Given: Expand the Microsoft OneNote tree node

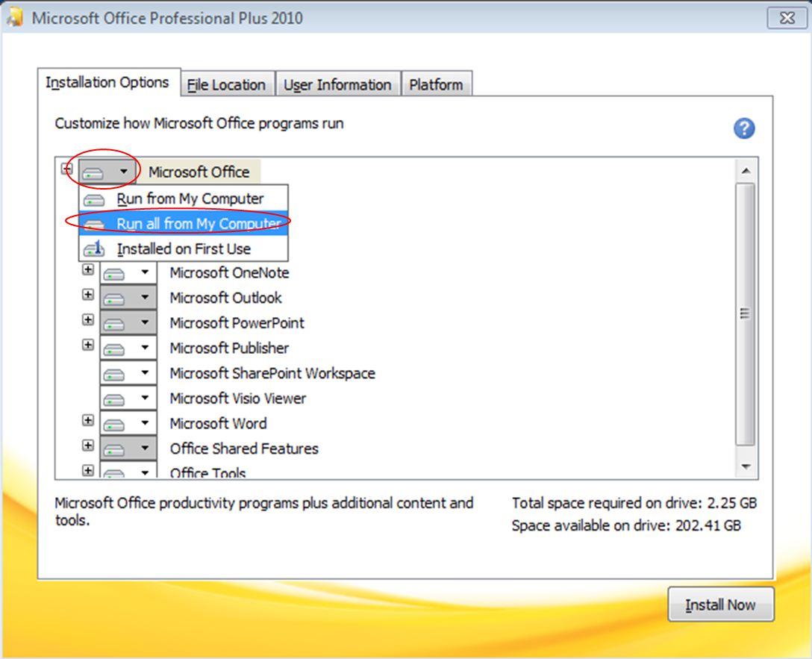Looking at the screenshot, I should (88, 269).
